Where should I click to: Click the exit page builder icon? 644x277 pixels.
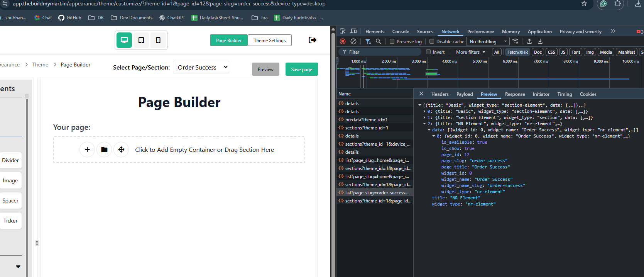pyautogui.click(x=313, y=40)
